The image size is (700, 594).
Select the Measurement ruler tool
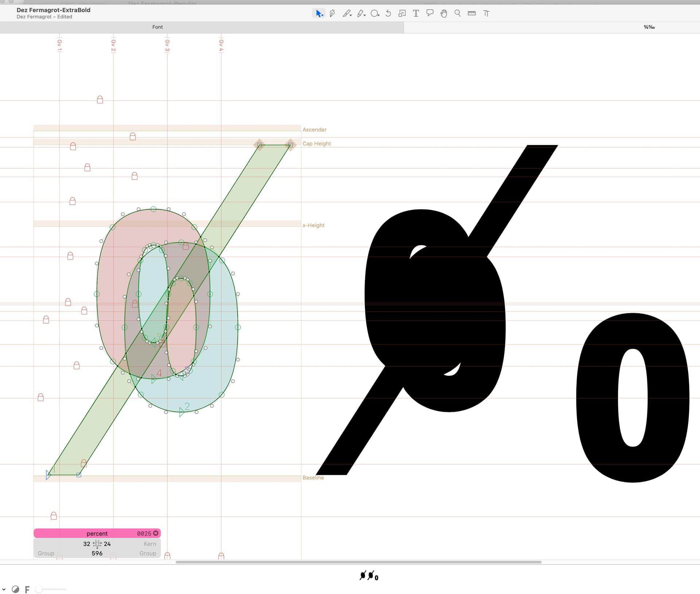pyautogui.click(x=471, y=13)
